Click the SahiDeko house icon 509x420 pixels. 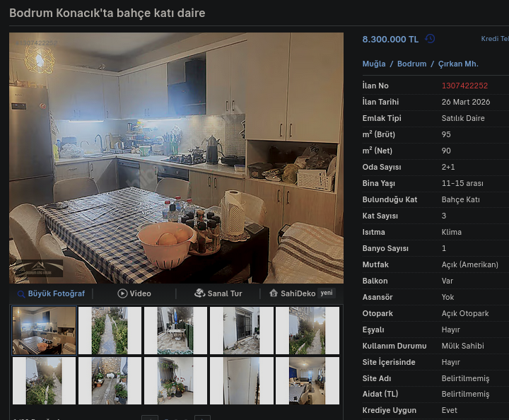tap(274, 293)
